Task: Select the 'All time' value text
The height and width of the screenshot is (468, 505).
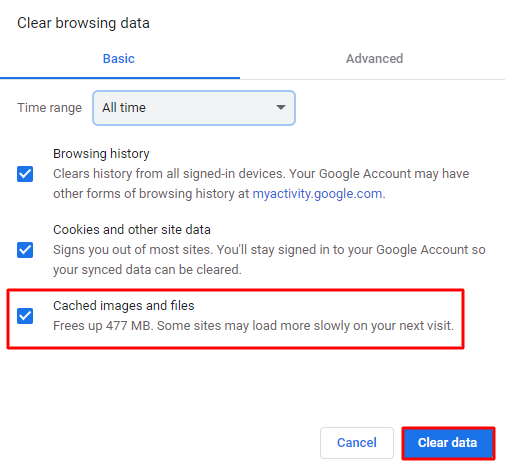Action: pyautogui.click(x=124, y=108)
